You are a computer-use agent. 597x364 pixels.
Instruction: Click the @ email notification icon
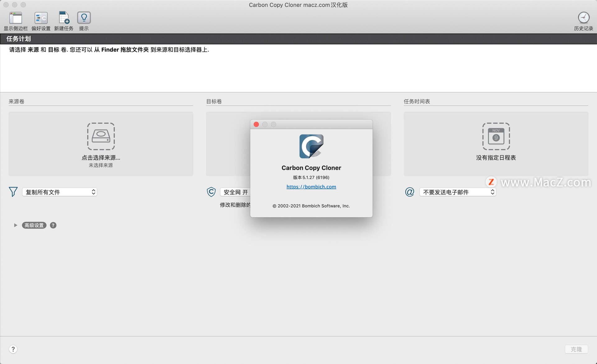click(x=410, y=192)
